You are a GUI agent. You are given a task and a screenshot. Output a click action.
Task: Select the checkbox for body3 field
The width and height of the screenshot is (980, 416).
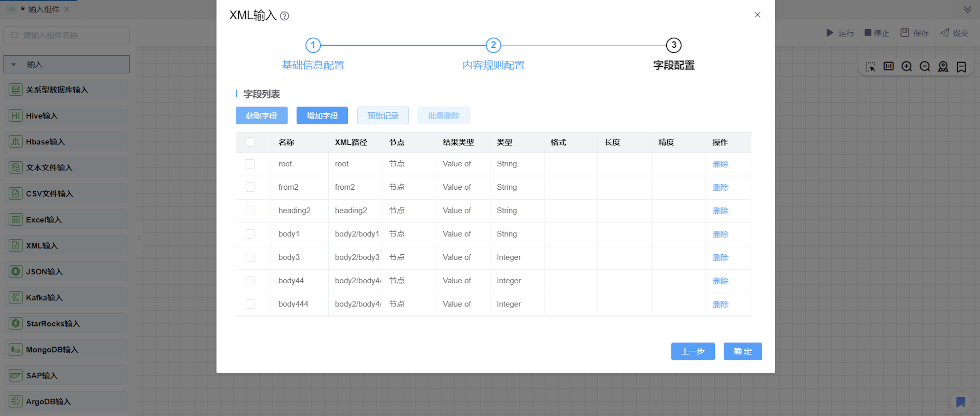250,257
